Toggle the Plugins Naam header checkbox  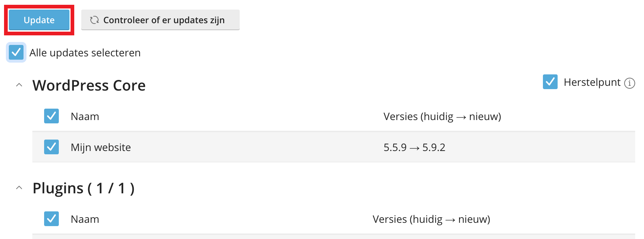(x=51, y=219)
